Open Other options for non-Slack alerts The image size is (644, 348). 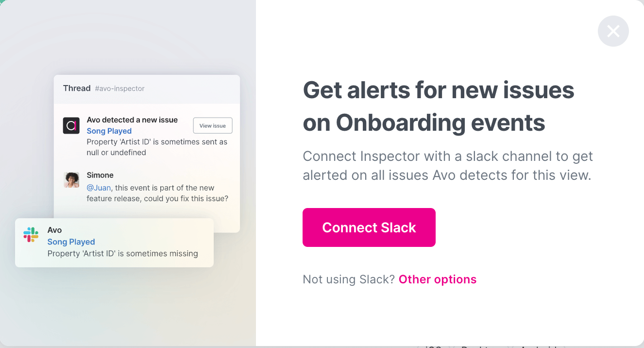pyautogui.click(x=437, y=279)
